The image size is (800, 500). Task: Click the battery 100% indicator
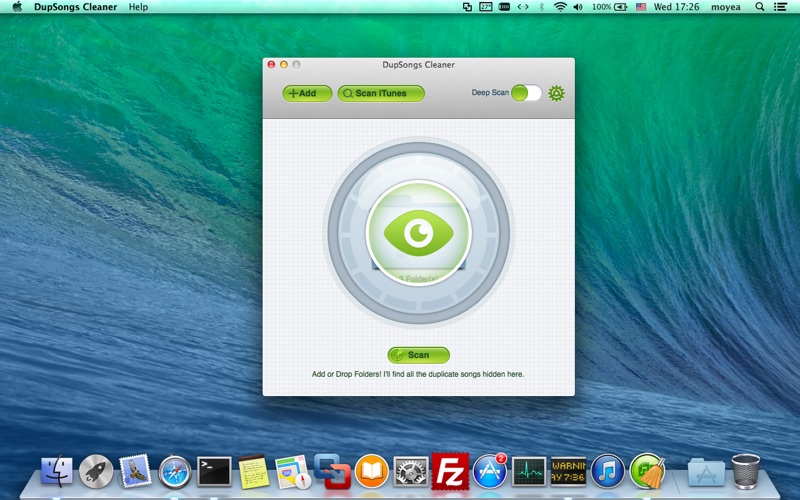coord(609,7)
